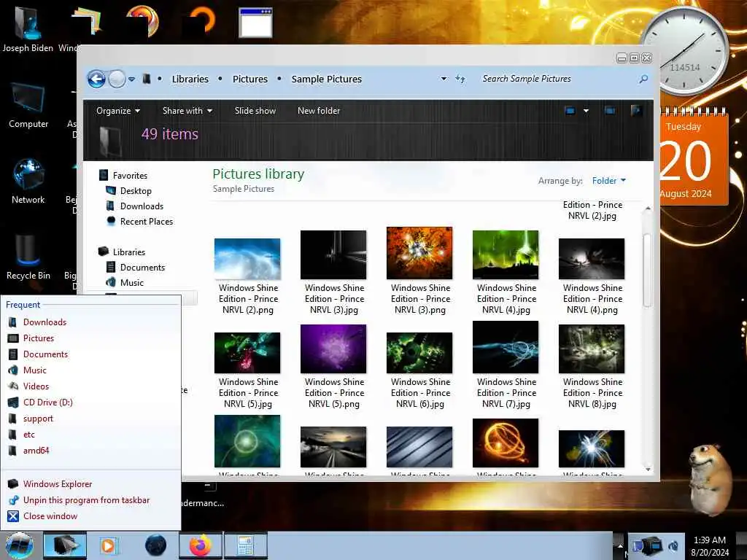Click the calculator taskbar icon

pos(245,545)
